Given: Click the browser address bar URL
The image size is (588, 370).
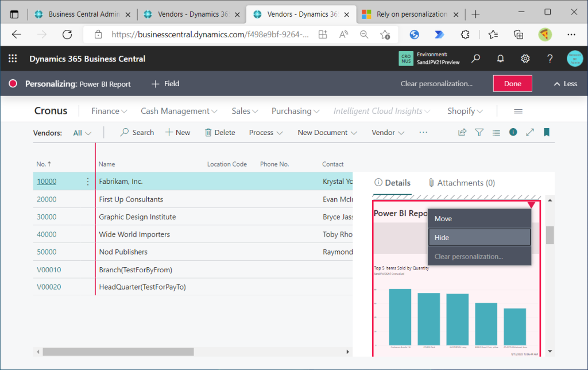Looking at the screenshot, I should tap(210, 34).
